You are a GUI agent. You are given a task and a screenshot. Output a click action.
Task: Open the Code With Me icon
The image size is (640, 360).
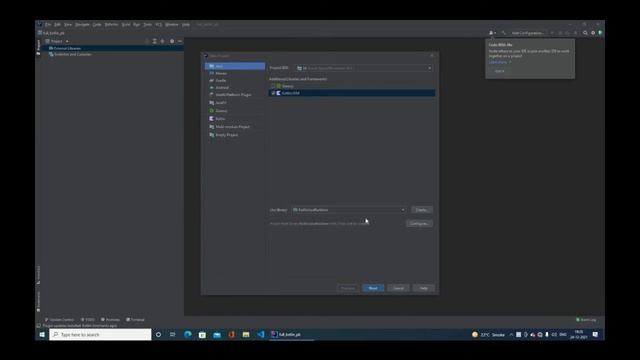492,33
